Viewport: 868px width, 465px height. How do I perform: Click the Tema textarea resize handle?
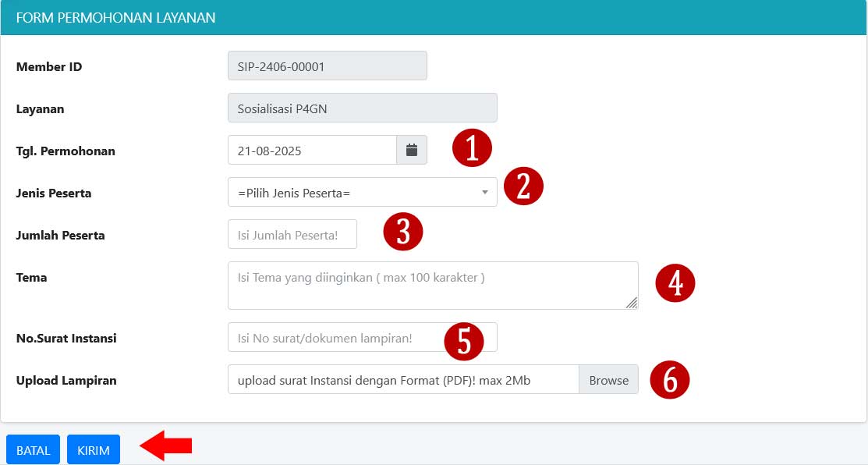tap(632, 303)
